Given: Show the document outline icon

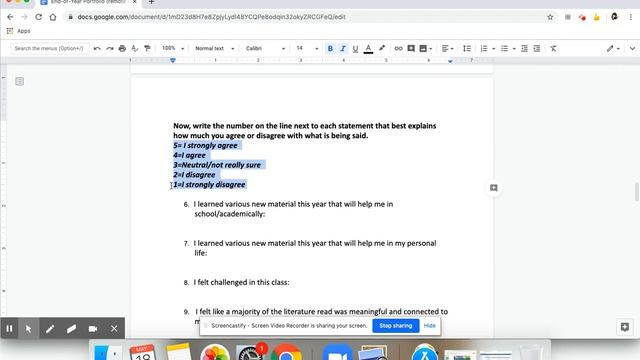Looking at the screenshot, I should pyautogui.click(x=20, y=81).
